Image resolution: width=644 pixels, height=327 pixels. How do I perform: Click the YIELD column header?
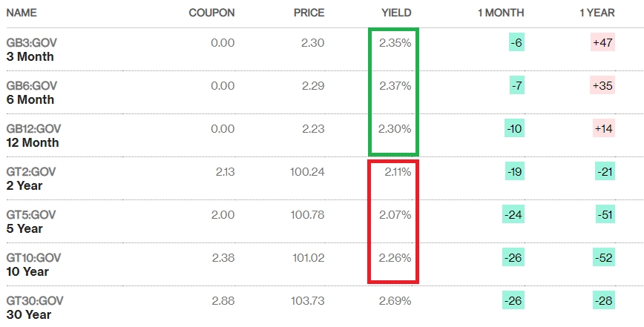(396, 13)
